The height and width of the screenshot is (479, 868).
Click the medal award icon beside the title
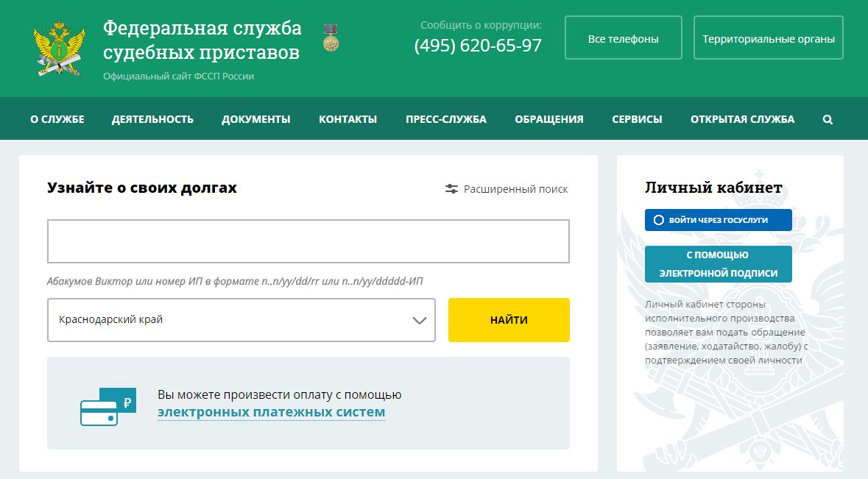coord(331,38)
